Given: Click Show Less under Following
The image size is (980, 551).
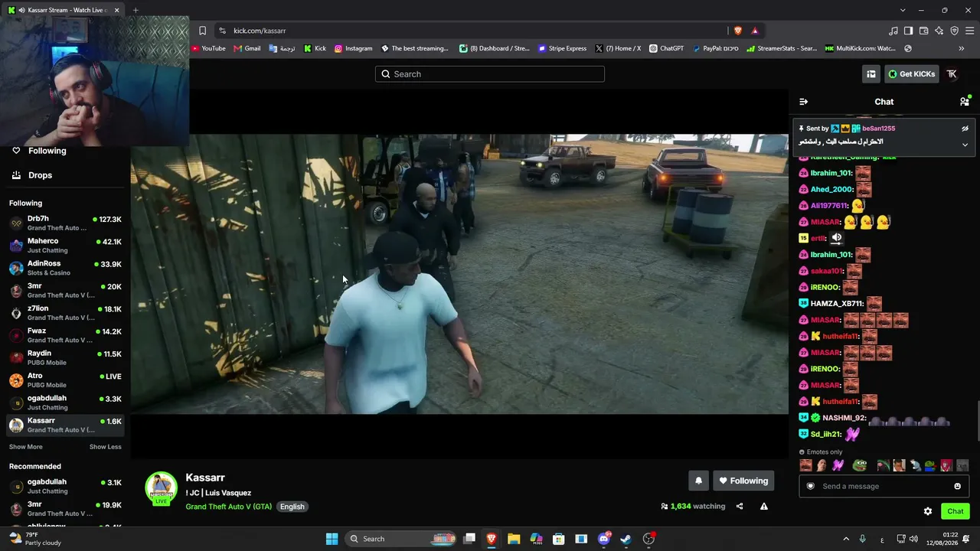Looking at the screenshot, I should 106,447.
